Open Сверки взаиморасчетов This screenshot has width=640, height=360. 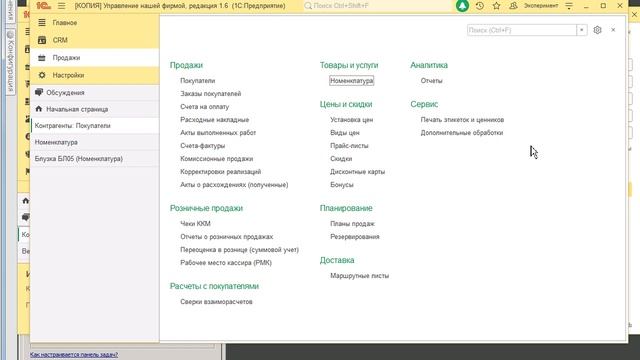tap(216, 302)
